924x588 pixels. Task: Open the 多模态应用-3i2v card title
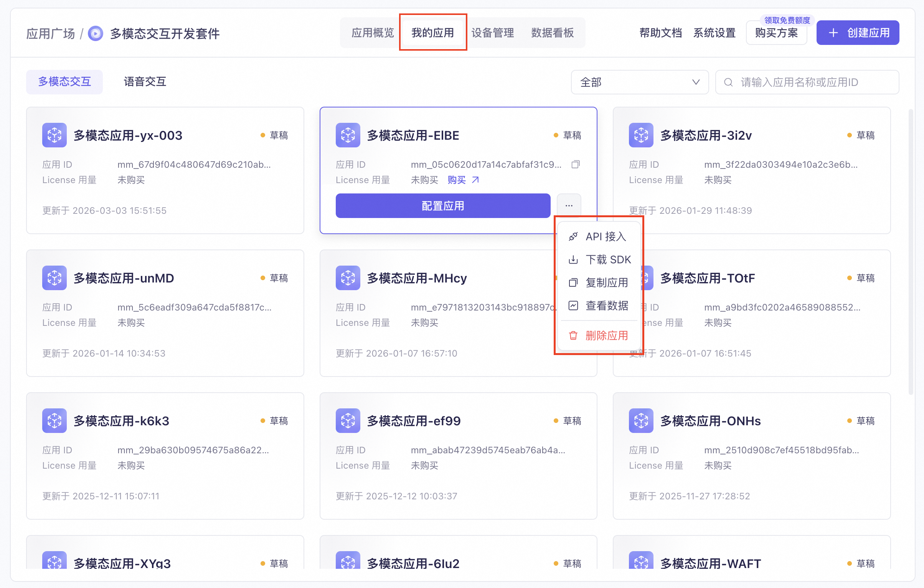[x=706, y=135]
